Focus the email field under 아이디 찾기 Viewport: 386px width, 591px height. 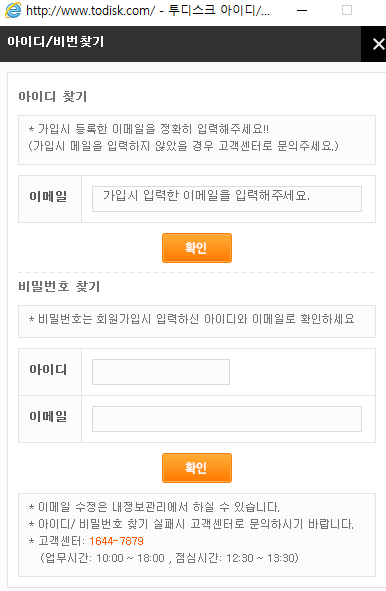(x=227, y=199)
